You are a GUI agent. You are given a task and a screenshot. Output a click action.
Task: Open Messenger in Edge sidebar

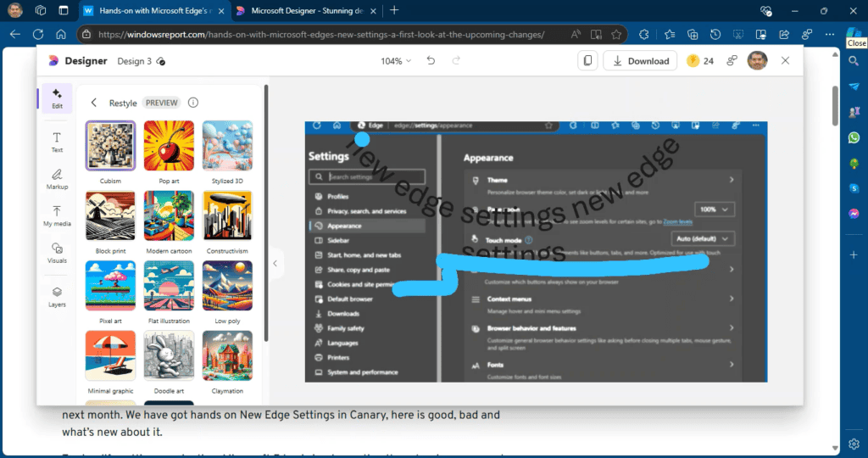click(x=854, y=214)
